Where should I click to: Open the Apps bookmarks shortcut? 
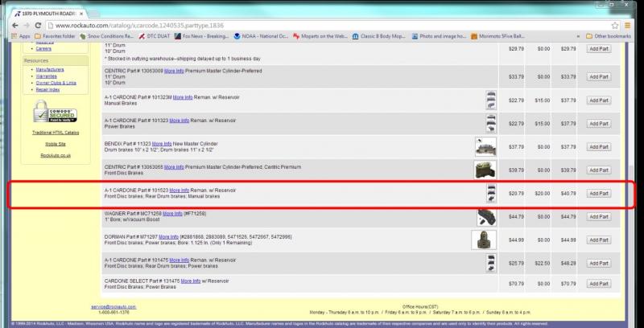tap(21, 36)
